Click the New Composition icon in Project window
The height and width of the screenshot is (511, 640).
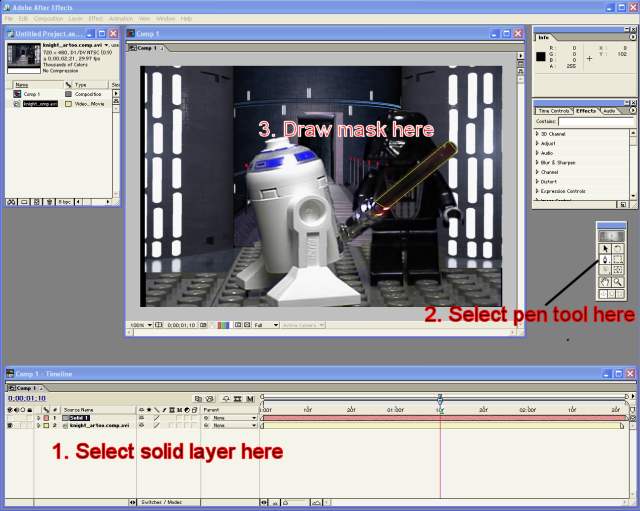coord(37,202)
